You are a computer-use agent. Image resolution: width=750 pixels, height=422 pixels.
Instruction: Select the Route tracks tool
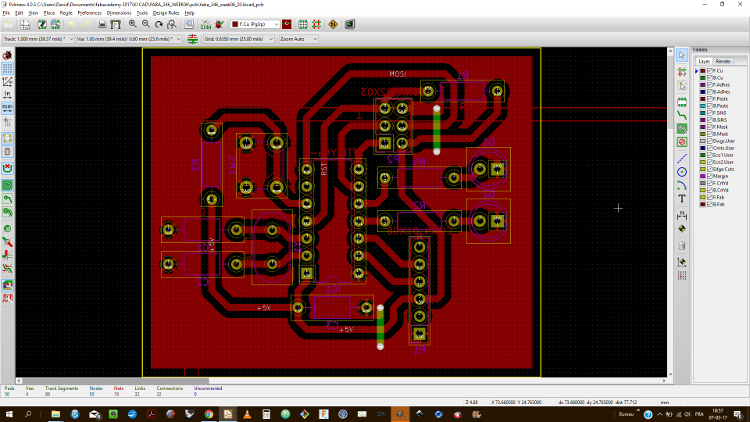pos(682,115)
